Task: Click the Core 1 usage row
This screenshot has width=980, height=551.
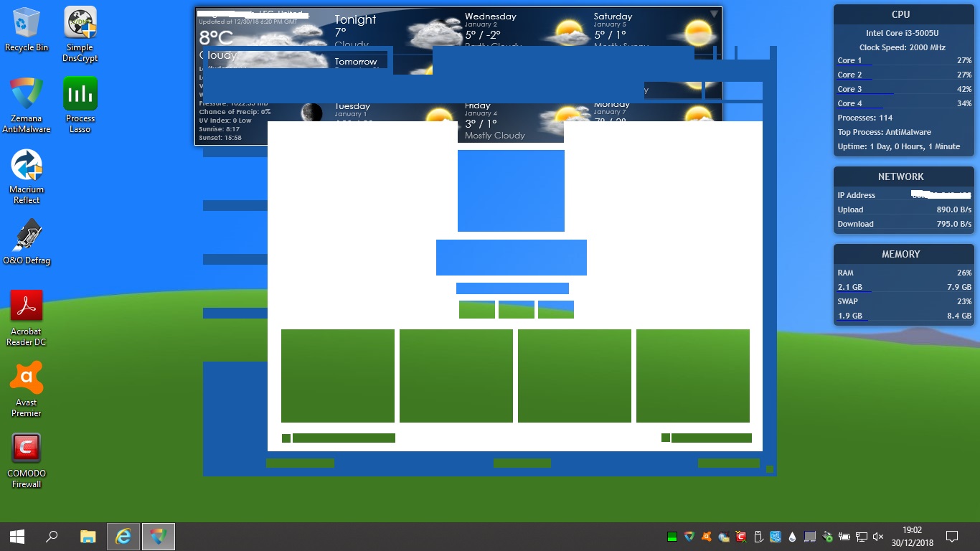Action: tap(904, 60)
